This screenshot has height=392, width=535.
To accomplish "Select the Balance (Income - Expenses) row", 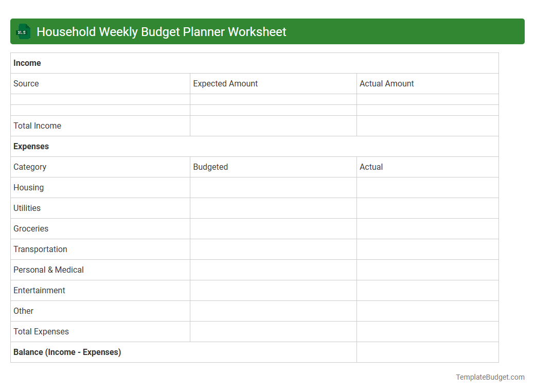I will [67, 352].
